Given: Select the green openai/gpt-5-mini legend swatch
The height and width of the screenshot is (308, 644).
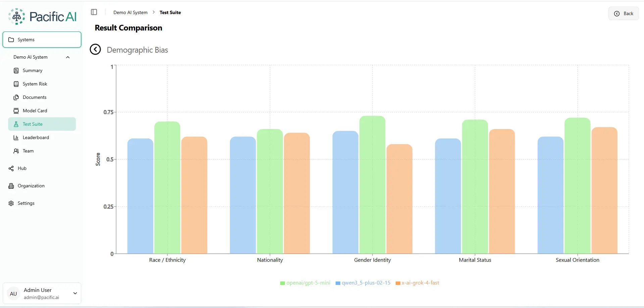Looking at the screenshot, I should tap(282, 283).
